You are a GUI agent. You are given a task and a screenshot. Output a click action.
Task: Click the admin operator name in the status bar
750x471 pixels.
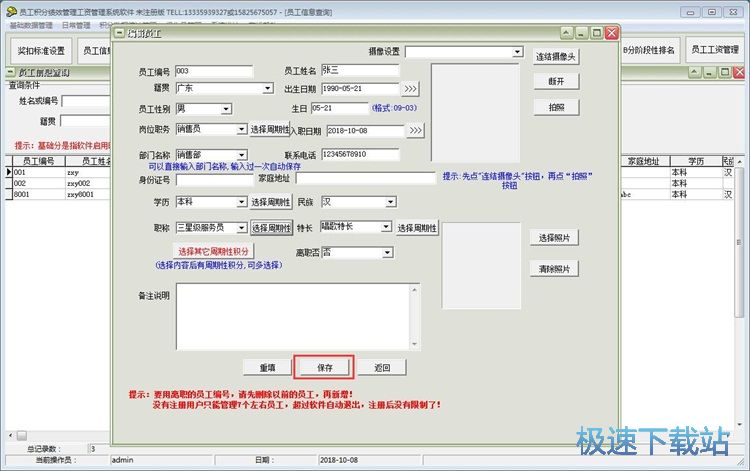(x=122, y=460)
